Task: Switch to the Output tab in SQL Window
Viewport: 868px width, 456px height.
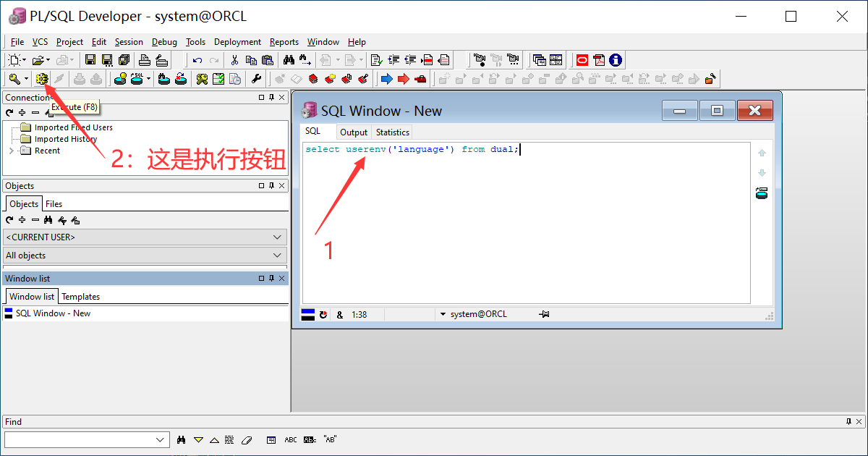Action: [354, 132]
